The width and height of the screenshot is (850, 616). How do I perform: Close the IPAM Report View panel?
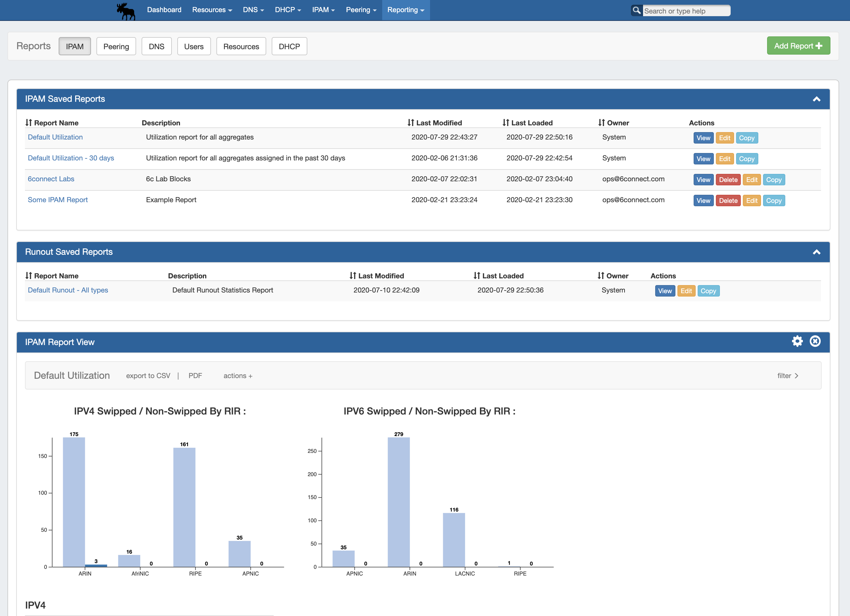(x=815, y=341)
